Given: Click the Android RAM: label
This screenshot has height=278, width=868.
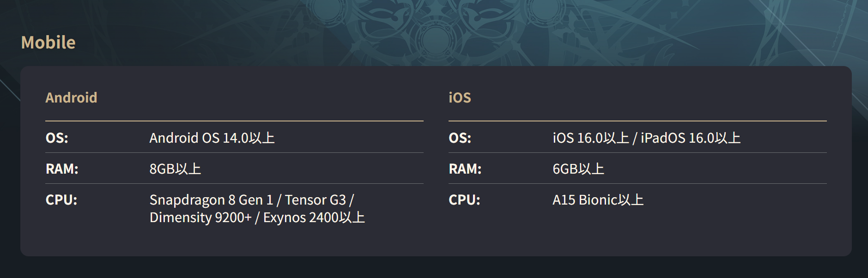Looking at the screenshot, I should tap(62, 169).
